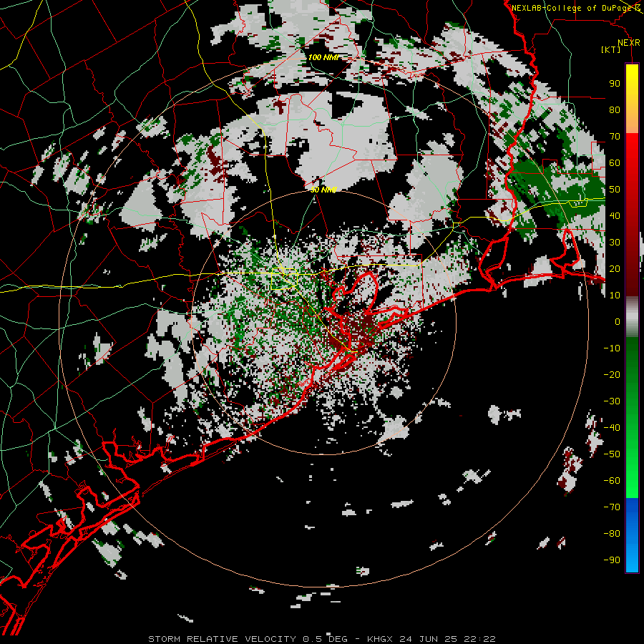Click the 50 NMI range ring label
This screenshot has height=644, width=644.
323,190
